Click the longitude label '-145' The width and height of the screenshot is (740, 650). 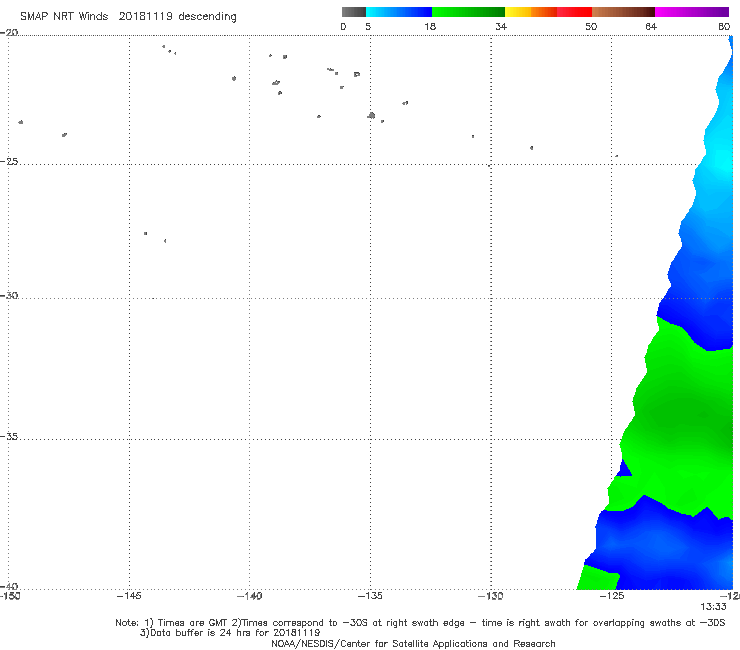click(x=129, y=596)
